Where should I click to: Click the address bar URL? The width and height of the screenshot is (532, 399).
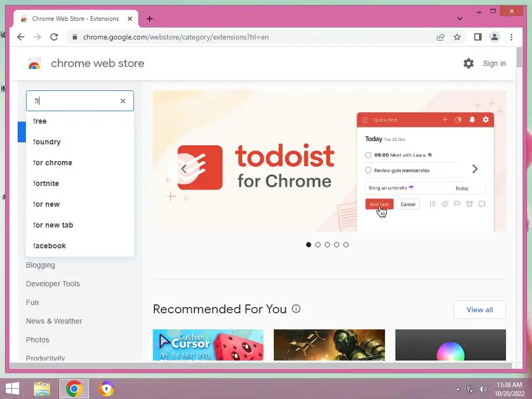point(176,37)
